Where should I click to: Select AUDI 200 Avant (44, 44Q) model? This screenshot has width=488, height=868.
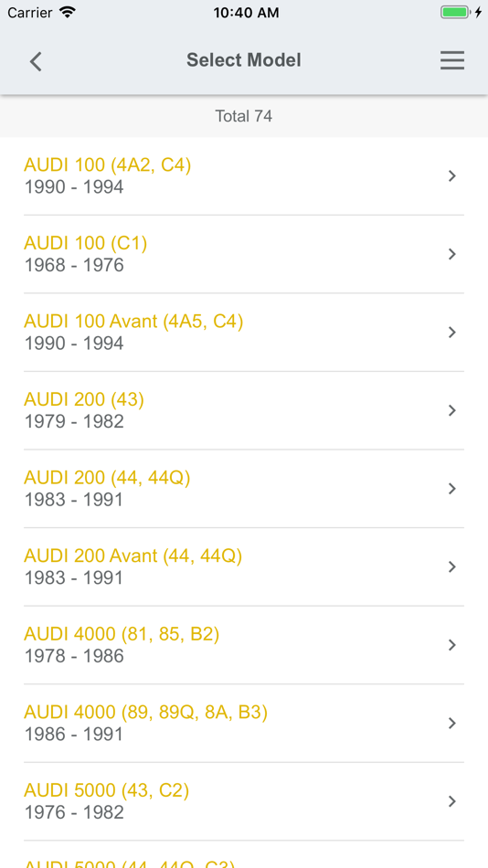[x=244, y=566]
